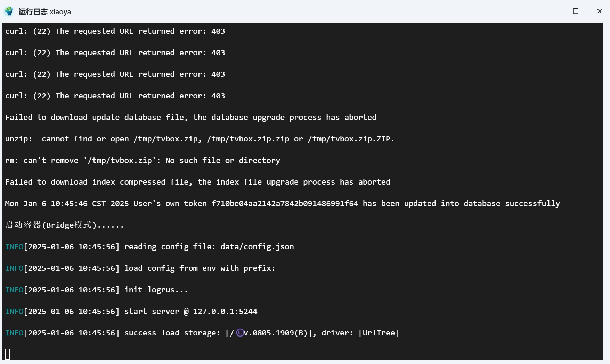Maximize the log window
This screenshot has height=364, width=610.
tap(576, 11)
